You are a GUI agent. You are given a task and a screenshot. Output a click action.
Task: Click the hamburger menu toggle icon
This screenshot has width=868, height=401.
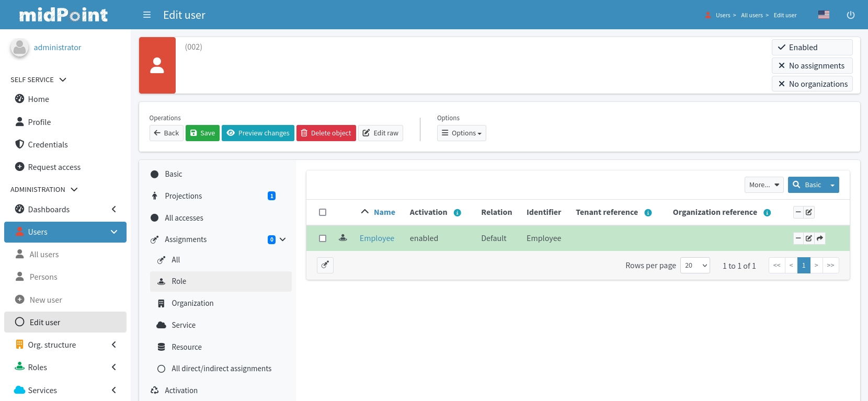pyautogui.click(x=147, y=15)
